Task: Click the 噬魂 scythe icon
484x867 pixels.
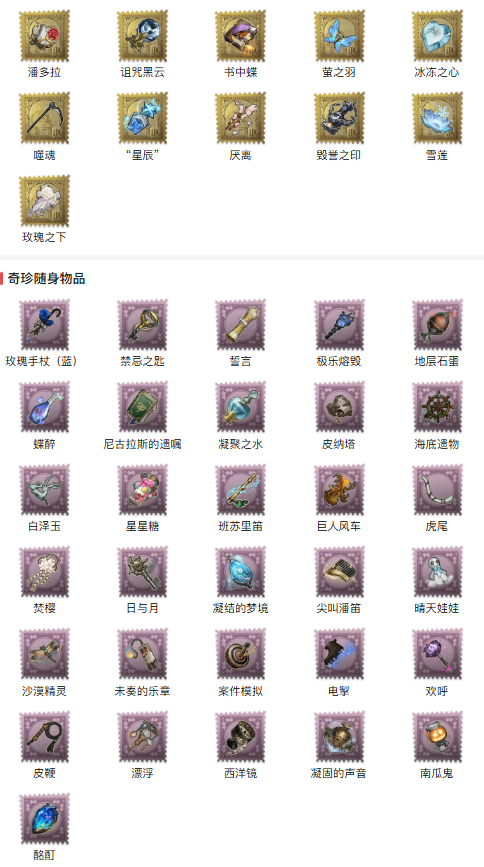Action: (44, 118)
